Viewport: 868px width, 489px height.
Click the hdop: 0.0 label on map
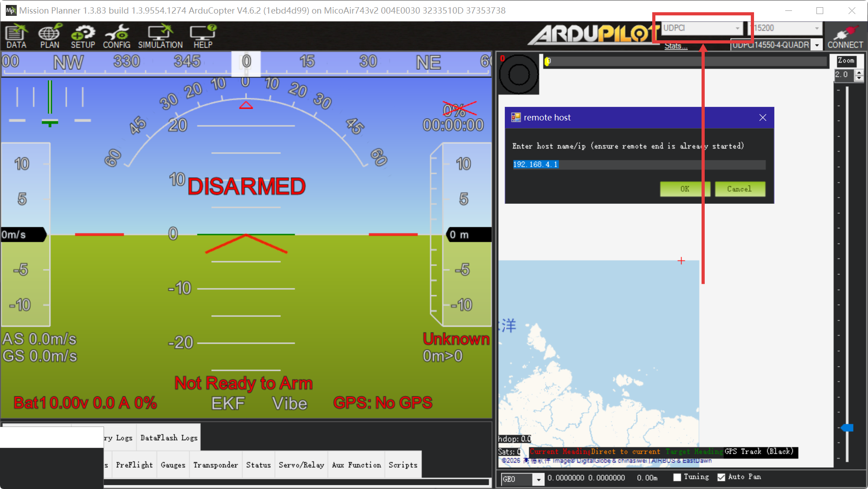(515, 439)
